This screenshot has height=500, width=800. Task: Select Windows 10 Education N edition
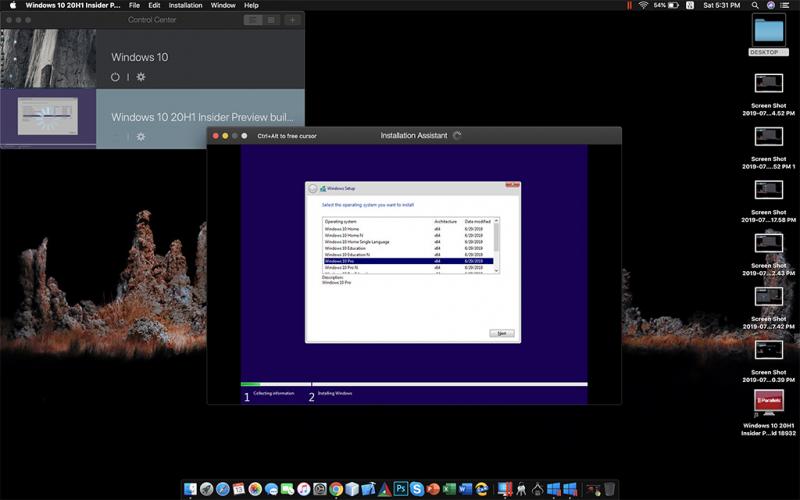347,255
